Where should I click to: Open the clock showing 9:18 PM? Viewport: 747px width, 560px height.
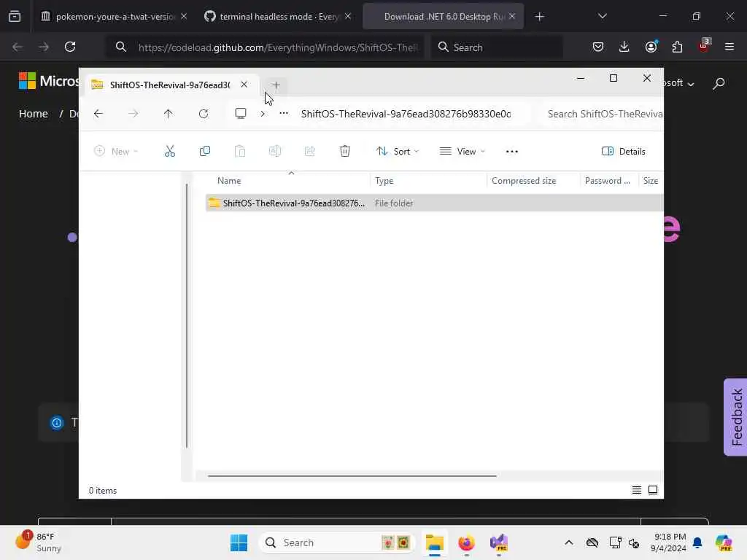[x=670, y=542]
